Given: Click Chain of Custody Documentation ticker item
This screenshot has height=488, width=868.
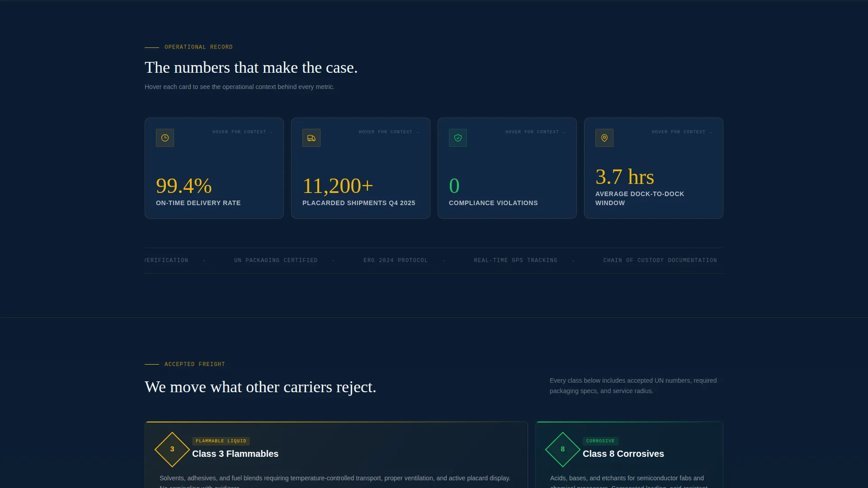Looking at the screenshot, I should (x=660, y=260).
